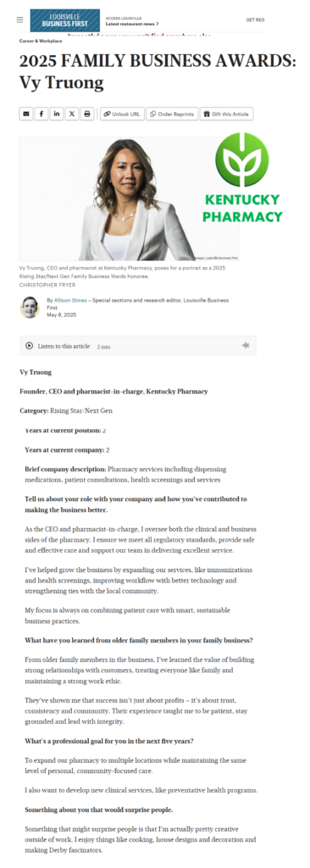
Task: Share article on LinkedIn
Action: pyautogui.click(x=57, y=114)
